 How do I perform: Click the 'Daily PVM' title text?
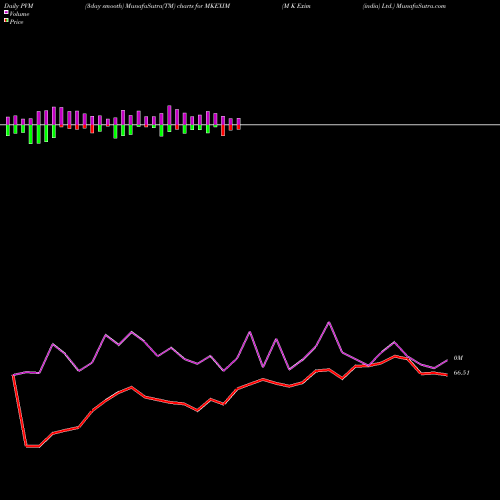(19, 6)
